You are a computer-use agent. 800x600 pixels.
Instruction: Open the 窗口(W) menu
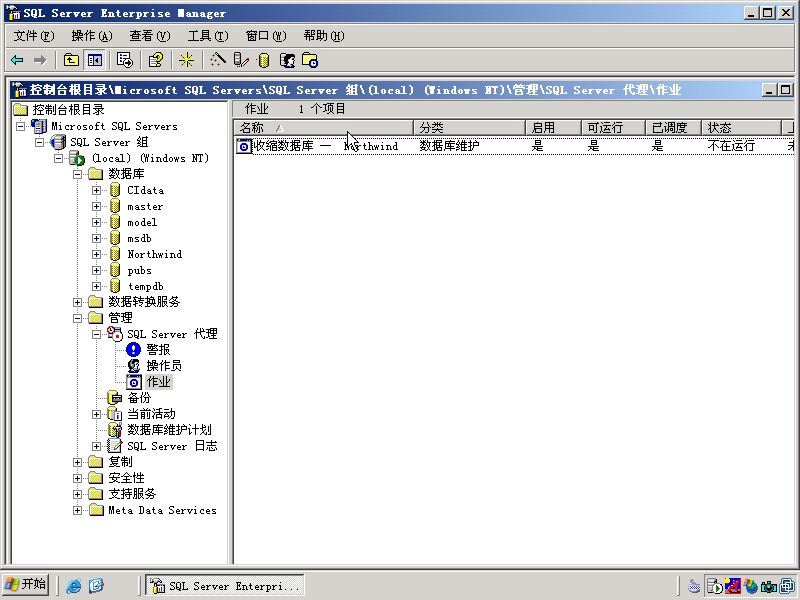[266, 36]
